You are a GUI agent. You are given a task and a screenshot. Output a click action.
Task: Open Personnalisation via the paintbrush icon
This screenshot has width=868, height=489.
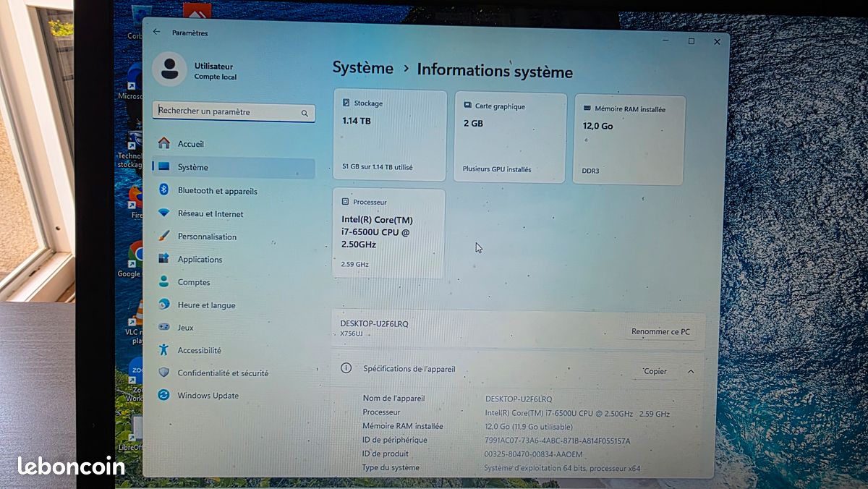click(x=164, y=237)
